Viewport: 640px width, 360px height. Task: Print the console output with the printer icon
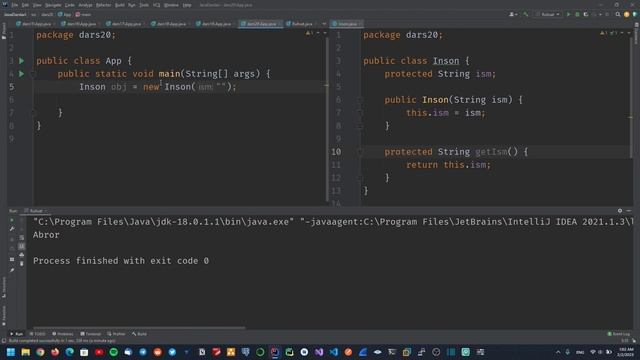[22, 255]
